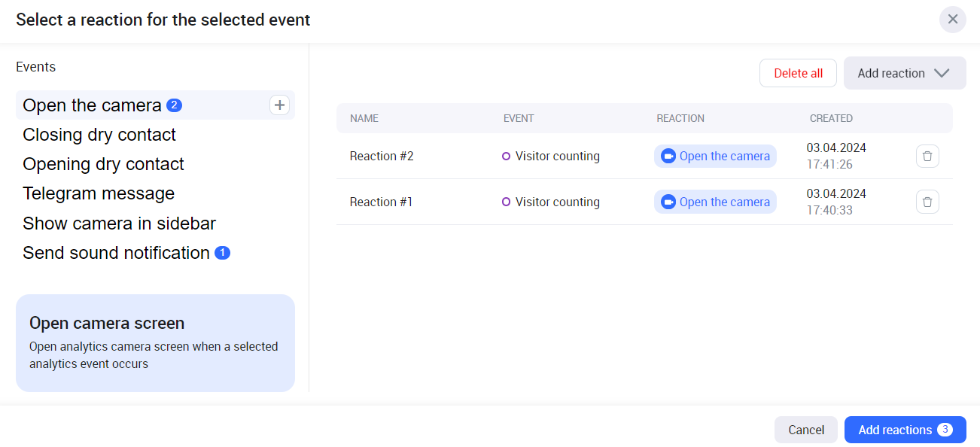This screenshot has width=980, height=447.
Task: Click the plus icon beside Open the camera
Action: click(x=279, y=105)
